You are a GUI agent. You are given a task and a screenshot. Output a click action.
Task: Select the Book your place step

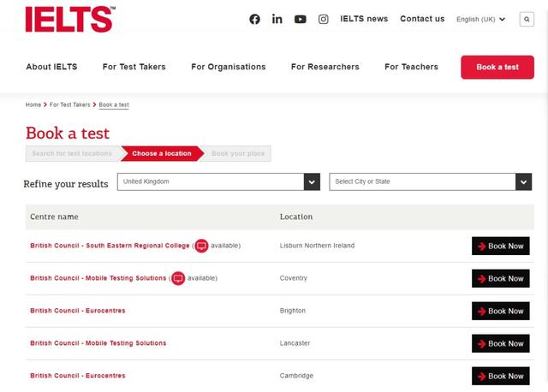[x=238, y=154]
